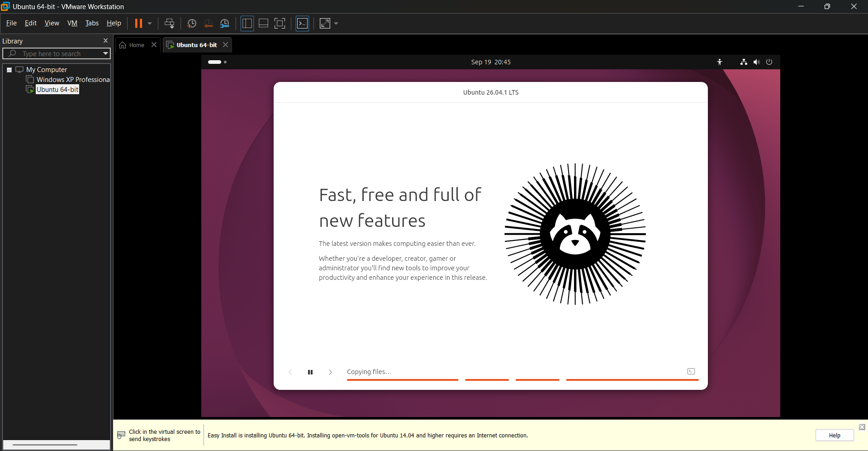Select Windows XP Professional in the library

pyautogui.click(x=68, y=80)
